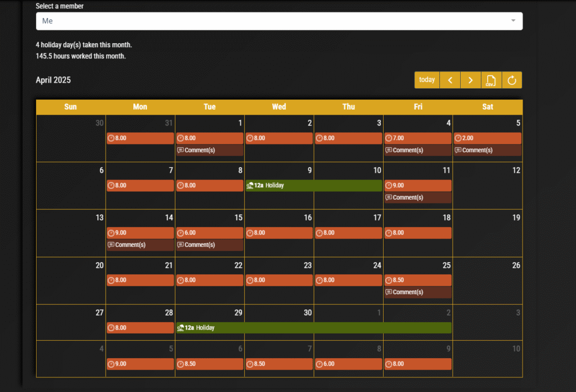Screen dimensions: 576x392
Task: Open the comment icon on April 4
Action: pos(389,150)
